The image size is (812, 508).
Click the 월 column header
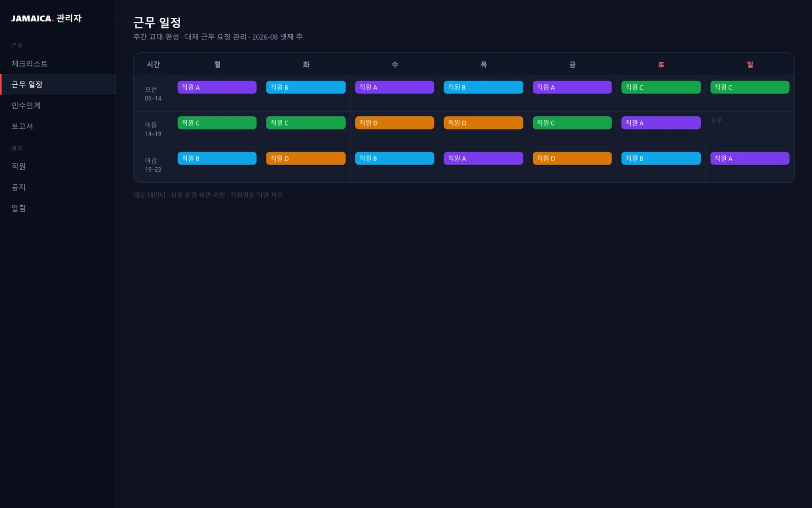pyautogui.click(x=217, y=65)
